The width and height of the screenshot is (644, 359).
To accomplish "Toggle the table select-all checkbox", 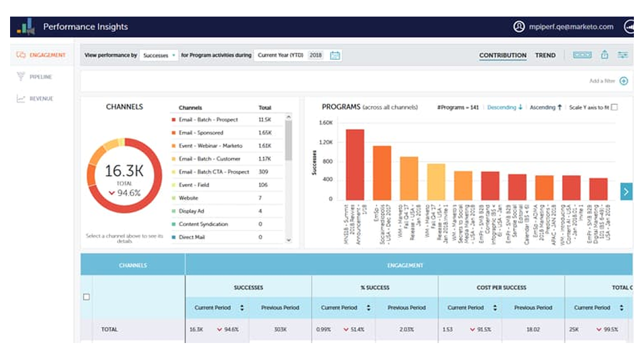I will (86, 297).
